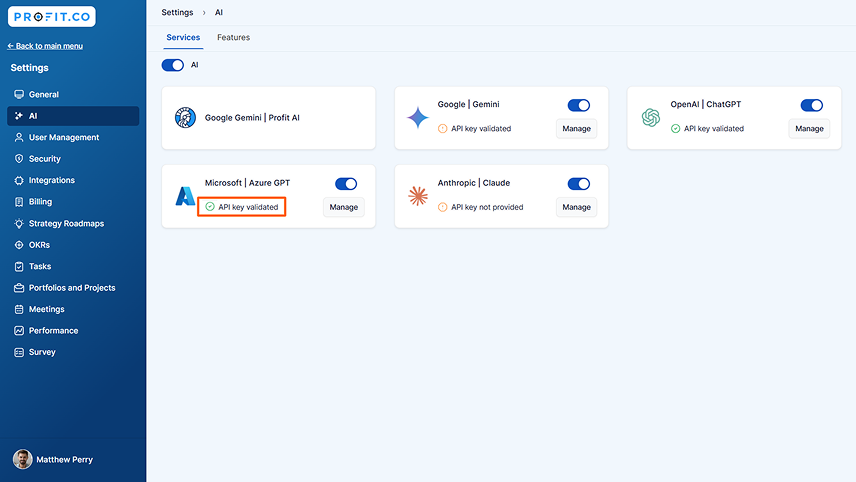Open Portfolios and Projects settings
This screenshot has width=856, height=482.
(73, 288)
